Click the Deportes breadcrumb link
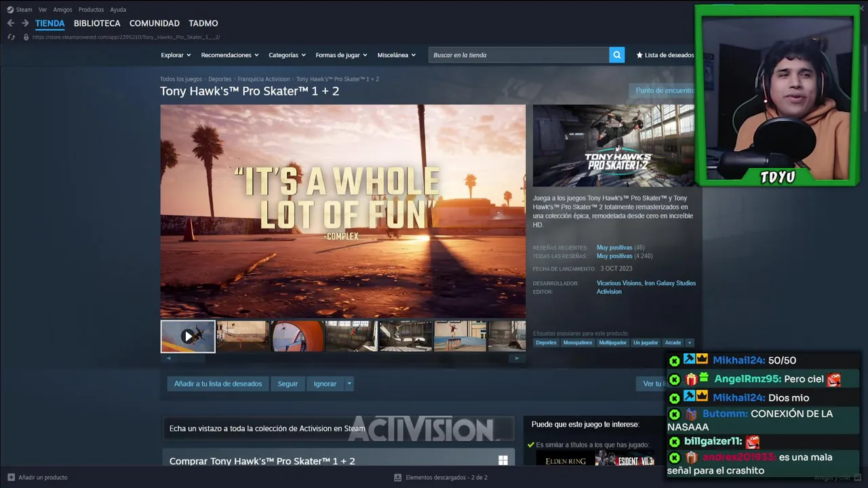The height and width of the screenshot is (488, 868). pyautogui.click(x=220, y=79)
